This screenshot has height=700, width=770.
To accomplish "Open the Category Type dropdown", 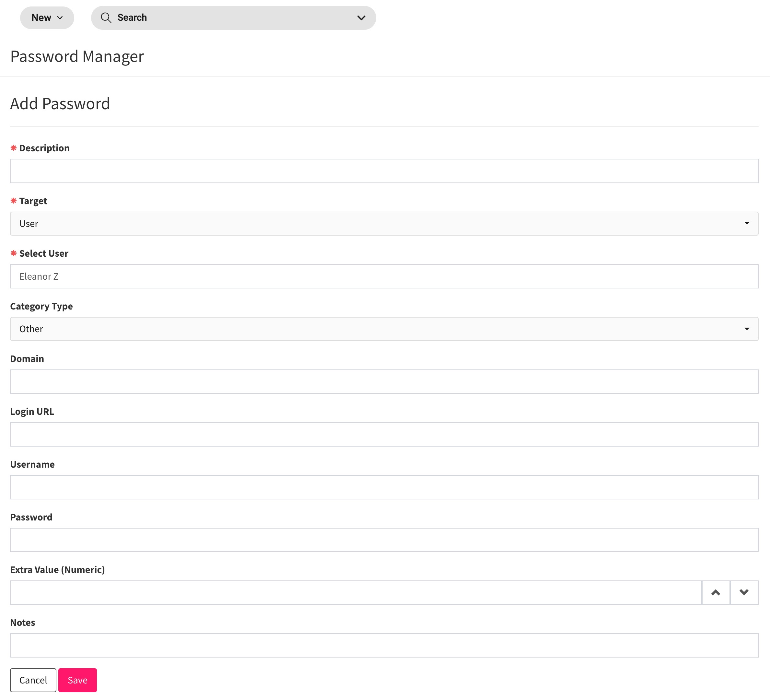I will pos(384,329).
